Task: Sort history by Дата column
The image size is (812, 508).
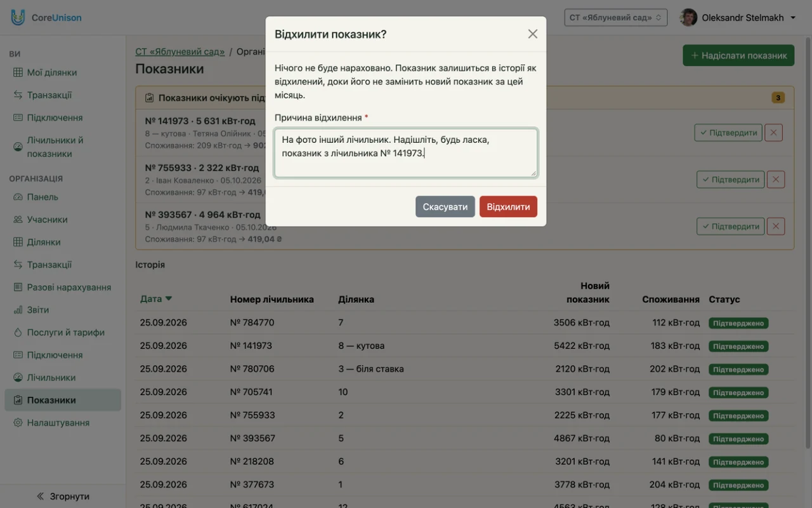Action: point(156,299)
